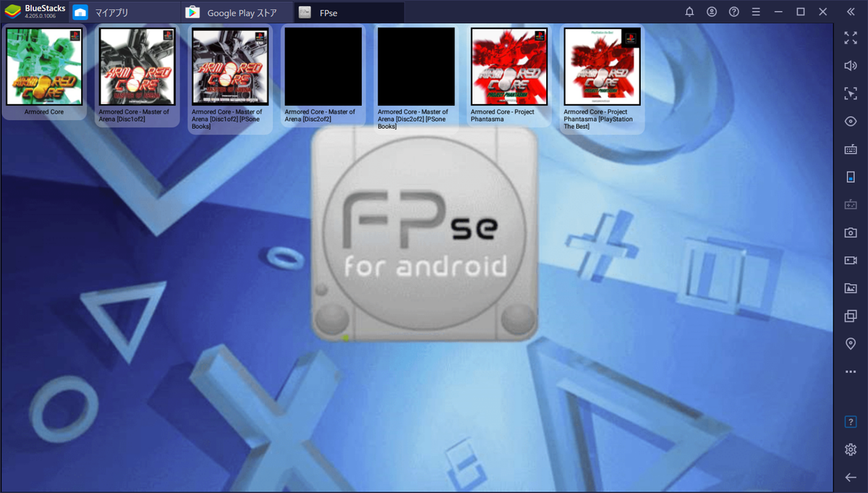Click the 'Armored Core' title text
This screenshot has width=868, height=493.
(44, 112)
